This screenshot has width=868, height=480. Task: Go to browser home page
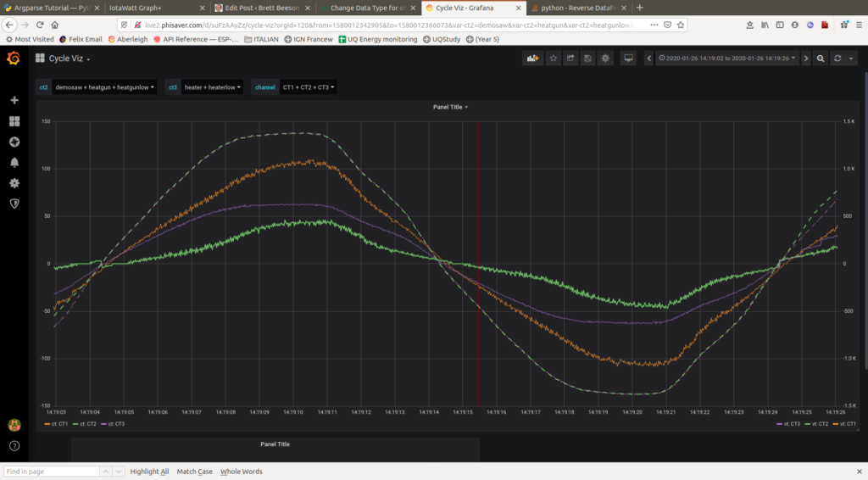[x=55, y=25]
